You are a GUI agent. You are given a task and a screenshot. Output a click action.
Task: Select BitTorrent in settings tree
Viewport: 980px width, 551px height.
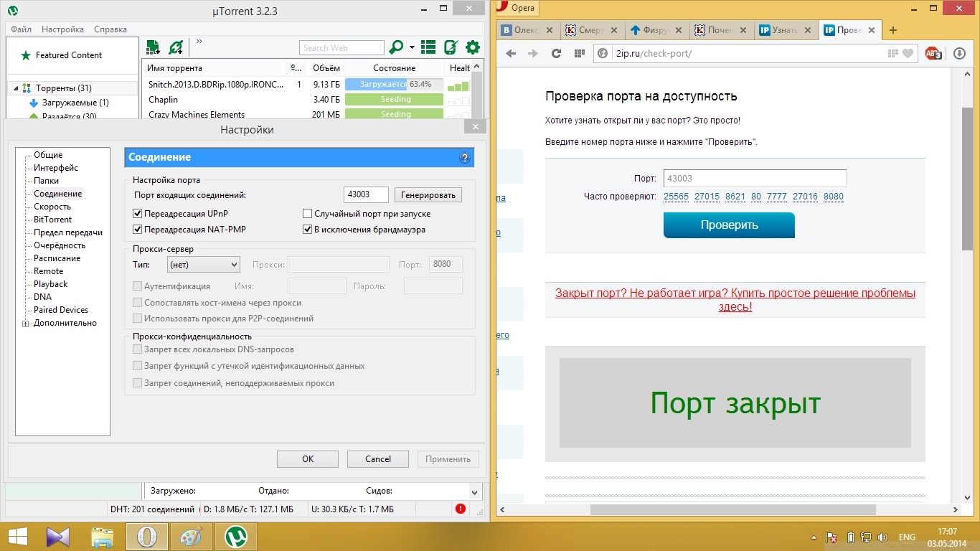[x=53, y=220]
